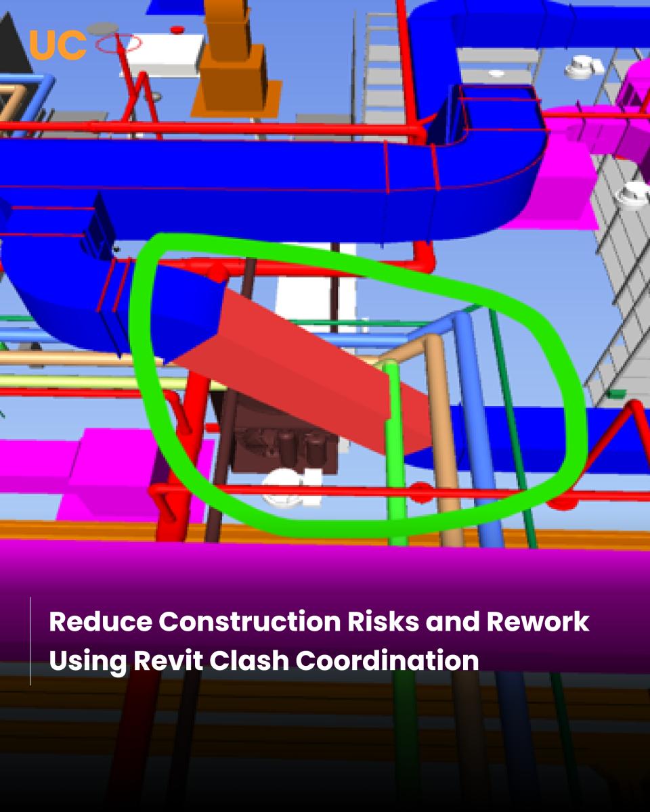This screenshot has width=650, height=812.
Task: Click the orange UC logo
Action: [x=58, y=45]
